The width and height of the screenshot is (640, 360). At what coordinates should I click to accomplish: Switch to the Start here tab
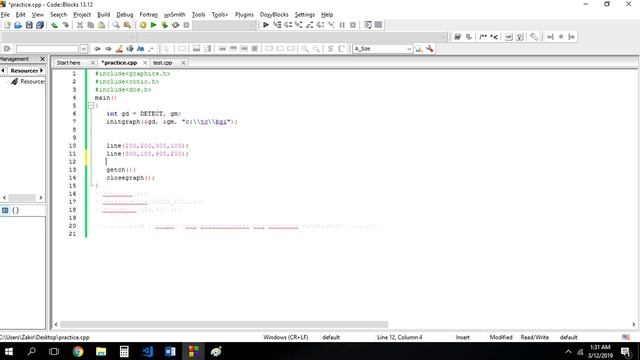tap(69, 63)
